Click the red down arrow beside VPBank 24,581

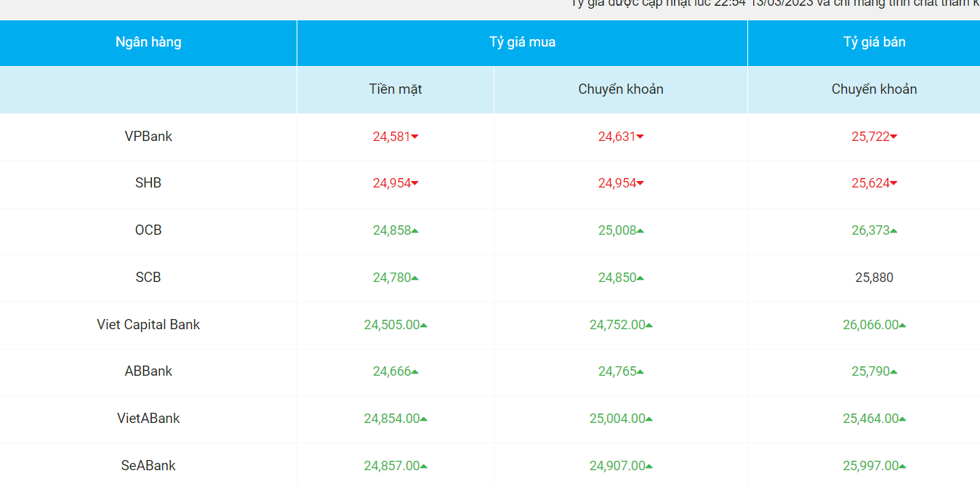point(415,137)
